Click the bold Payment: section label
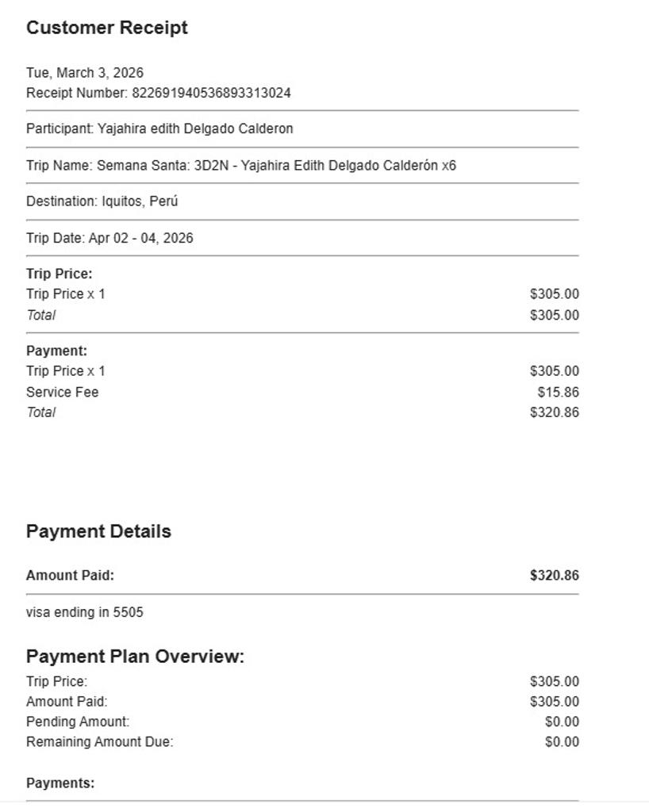This screenshot has width=649, height=812. coord(57,350)
